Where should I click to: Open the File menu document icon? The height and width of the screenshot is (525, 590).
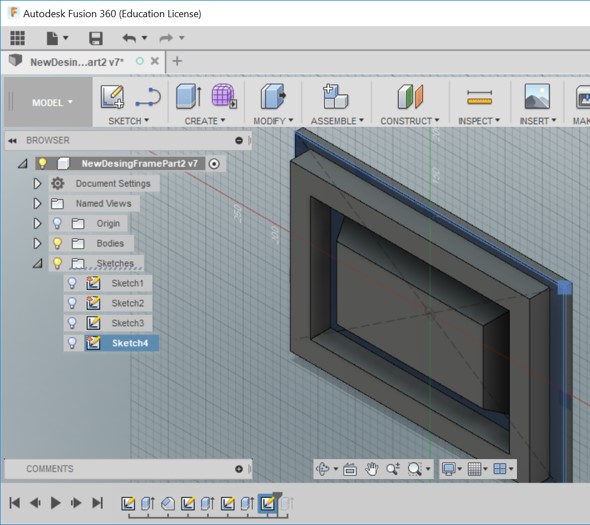[52, 38]
